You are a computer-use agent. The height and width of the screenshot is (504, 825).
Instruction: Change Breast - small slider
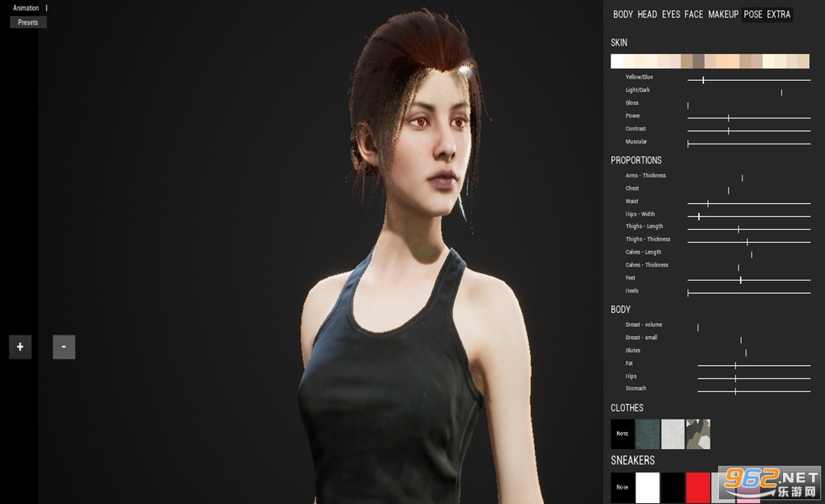point(754,340)
